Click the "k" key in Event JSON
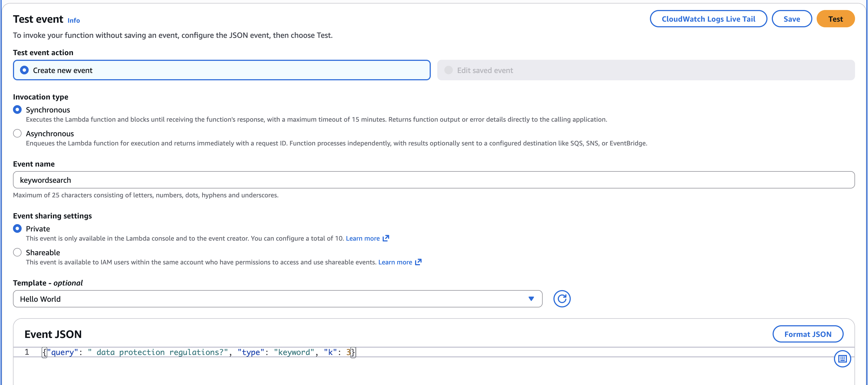 pos(330,352)
